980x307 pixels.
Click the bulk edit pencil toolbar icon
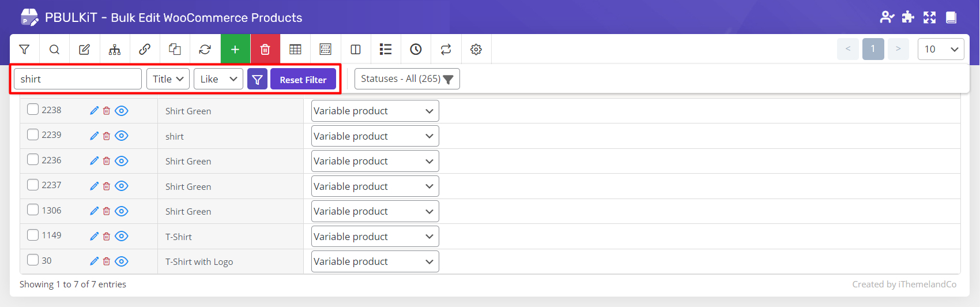point(84,50)
